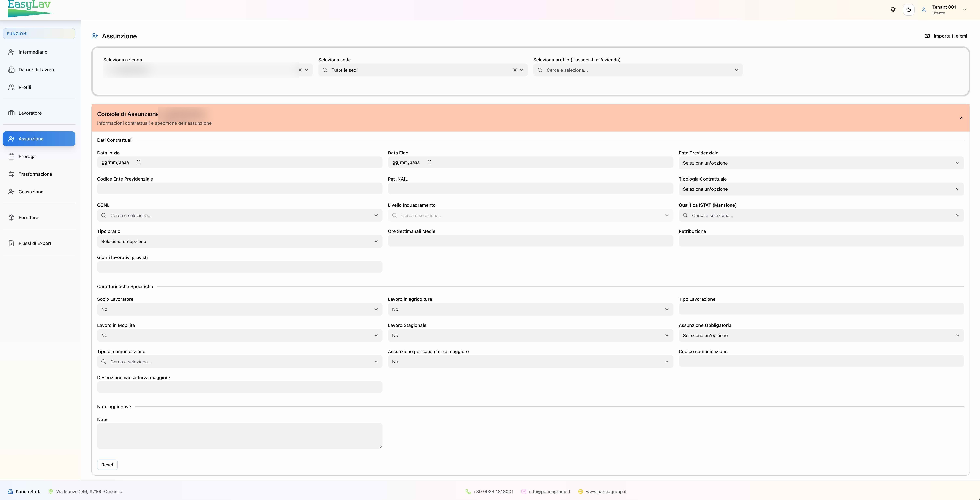Open the Lavoro Stagionale dropdown
980x500 pixels.
pos(530,335)
